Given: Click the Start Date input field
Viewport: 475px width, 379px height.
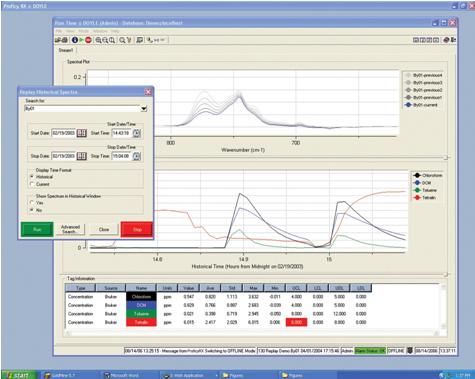Looking at the screenshot, I should point(64,133).
